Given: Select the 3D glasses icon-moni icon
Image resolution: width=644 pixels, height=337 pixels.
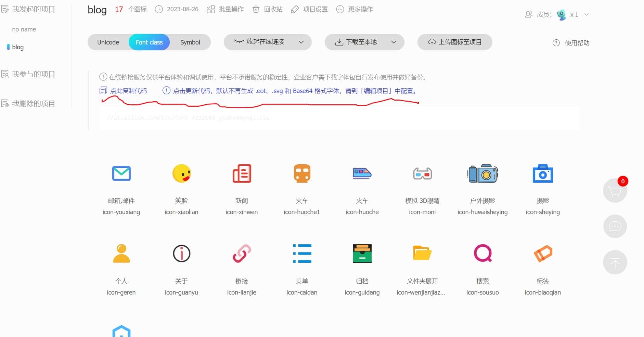Looking at the screenshot, I should point(422,174).
